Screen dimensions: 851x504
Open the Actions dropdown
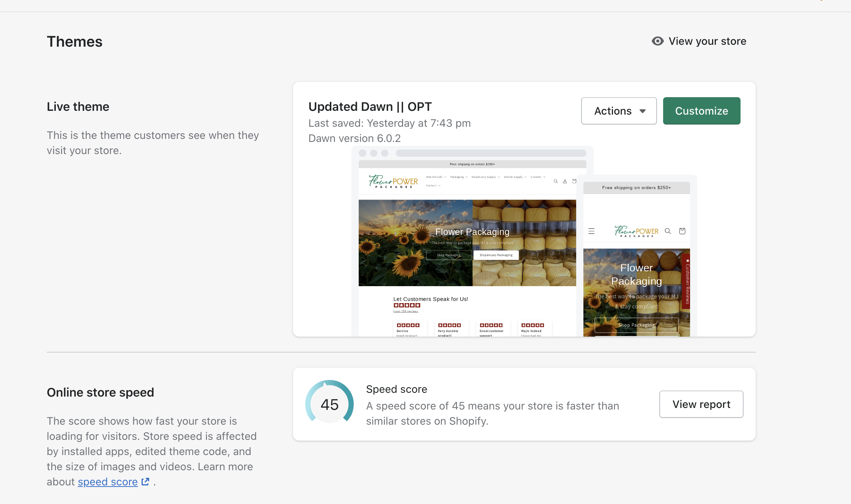pos(619,111)
